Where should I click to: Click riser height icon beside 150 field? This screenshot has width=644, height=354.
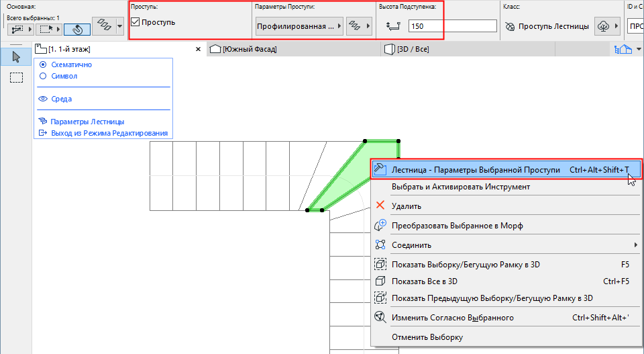coord(394,26)
